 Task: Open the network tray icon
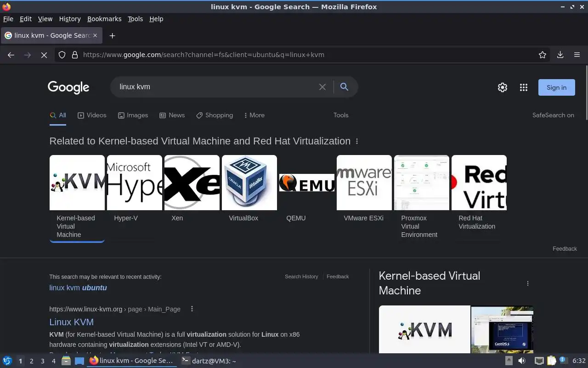[539, 361]
